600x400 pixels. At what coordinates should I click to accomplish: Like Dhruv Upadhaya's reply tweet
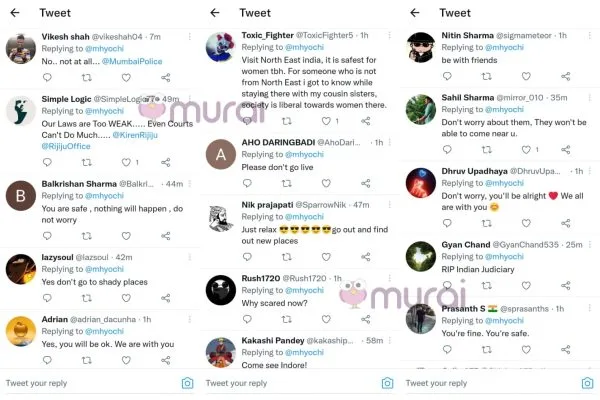pos(526,223)
